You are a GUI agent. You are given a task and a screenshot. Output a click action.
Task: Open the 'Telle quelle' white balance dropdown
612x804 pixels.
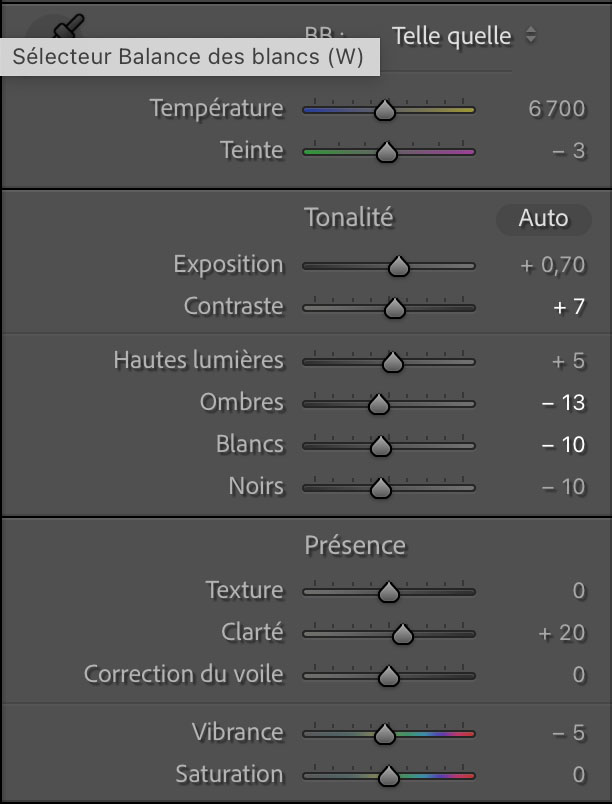point(463,36)
